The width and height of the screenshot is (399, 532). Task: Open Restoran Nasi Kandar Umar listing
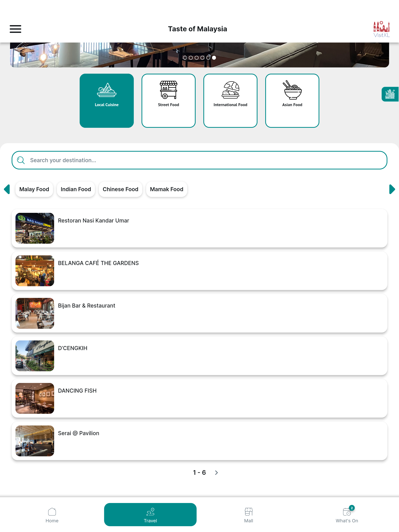pyautogui.click(x=199, y=228)
